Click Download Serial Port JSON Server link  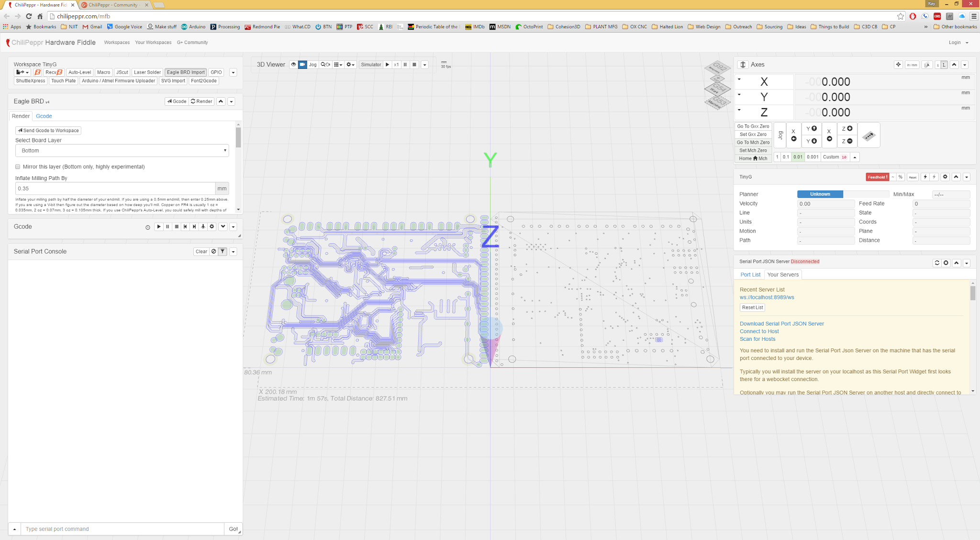tap(781, 324)
